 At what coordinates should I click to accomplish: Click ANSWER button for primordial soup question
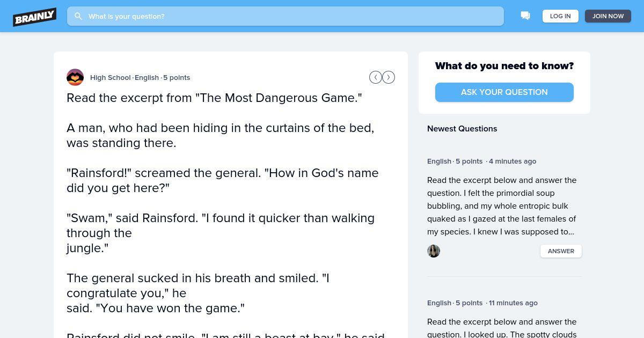click(x=561, y=251)
